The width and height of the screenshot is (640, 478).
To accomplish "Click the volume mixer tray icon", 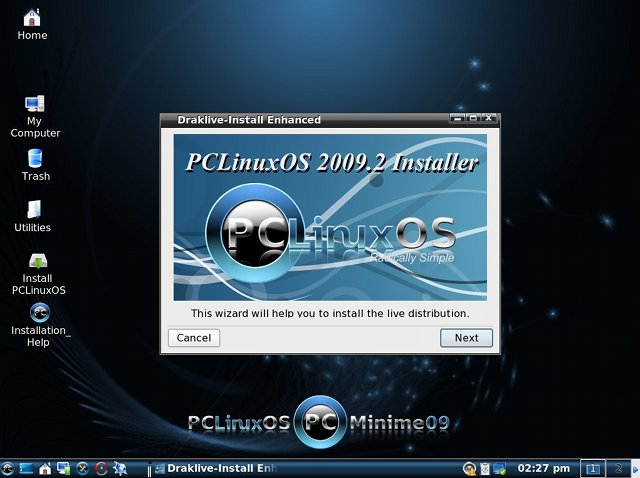I will (469, 469).
